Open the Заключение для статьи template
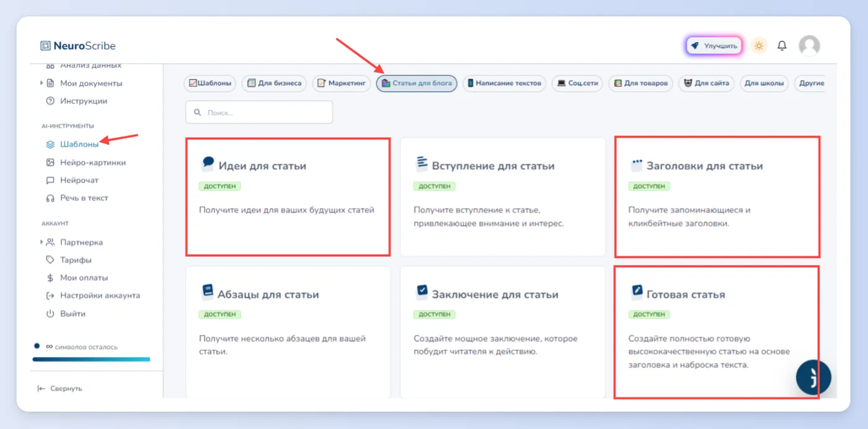This screenshot has width=868, height=429. (x=503, y=332)
